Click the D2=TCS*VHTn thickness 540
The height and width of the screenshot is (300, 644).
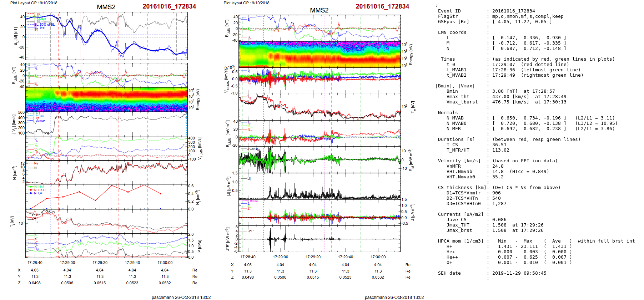pos(496,198)
